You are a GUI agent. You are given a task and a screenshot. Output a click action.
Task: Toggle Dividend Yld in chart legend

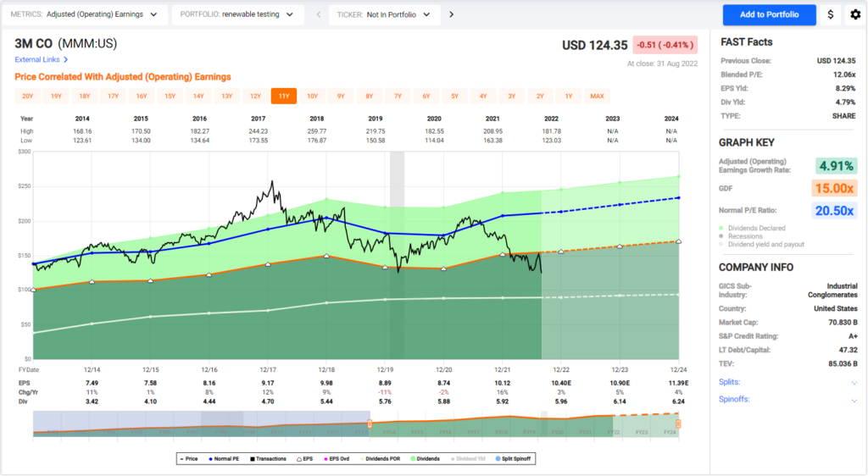pos(468,459)
